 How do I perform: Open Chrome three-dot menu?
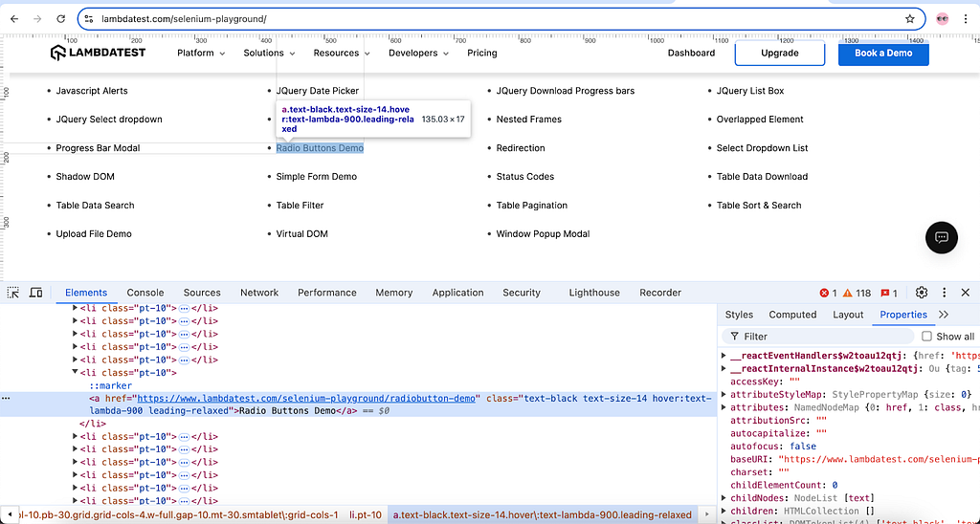(x=966, y=19)
